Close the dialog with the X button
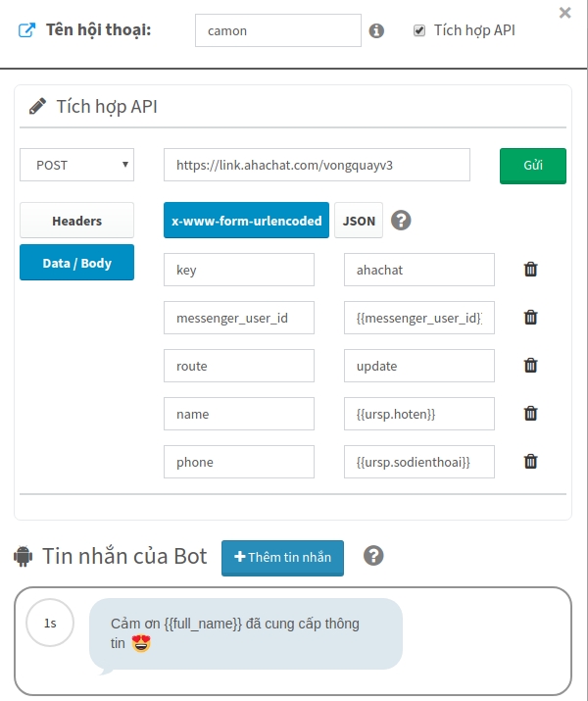The width and height of the screenshot is (588, 701). (564, 13)
